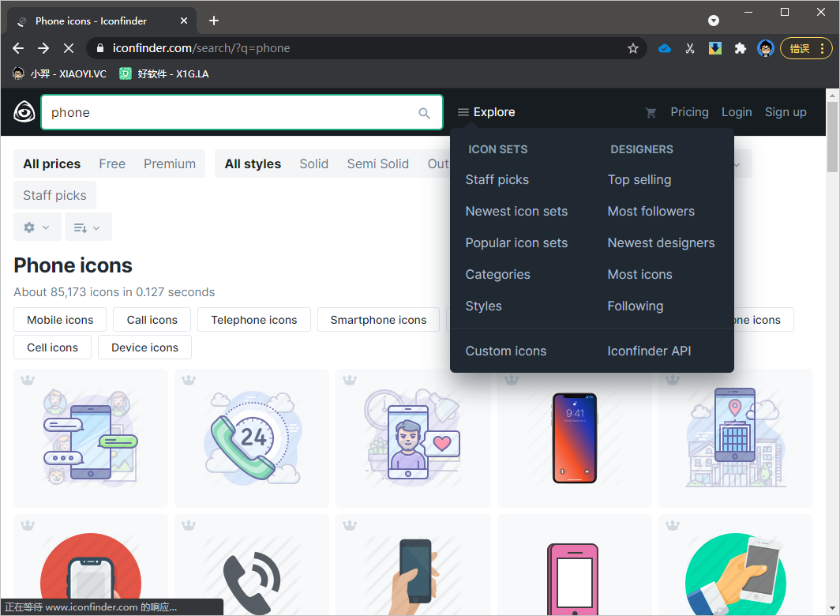Screen dimensions: 840x616
Task: Open Iconfinder API menu item
Action: click(x=649, y=351)
